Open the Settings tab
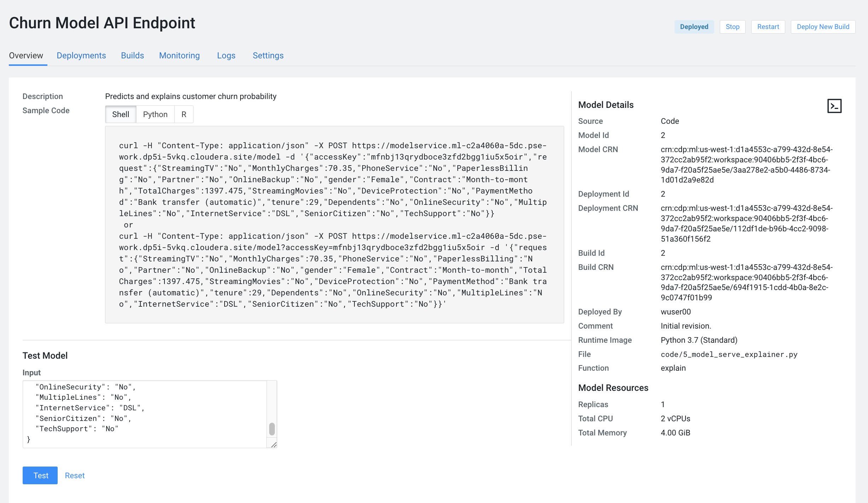Viewport: 868px width, 503px height. tap(268, 56)
